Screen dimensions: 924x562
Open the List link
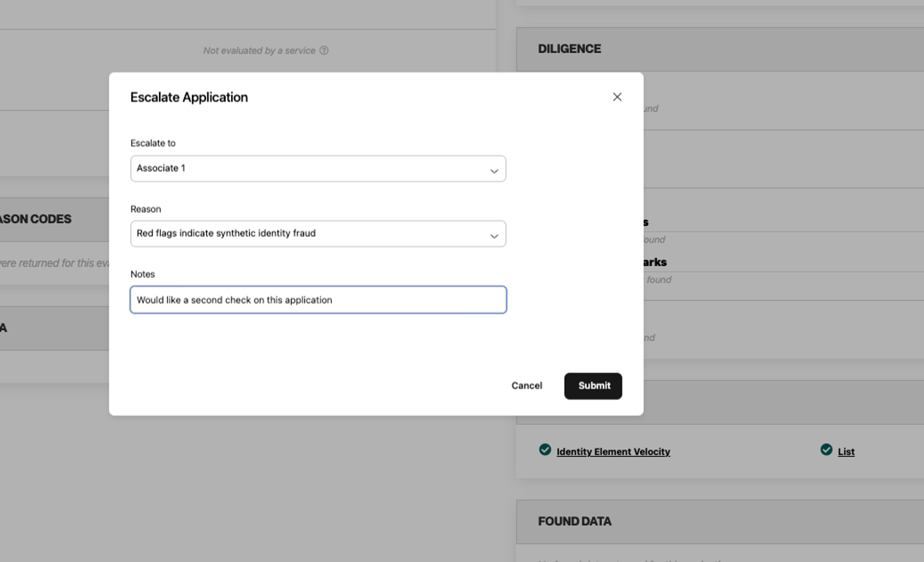click(x=846, y=452)
